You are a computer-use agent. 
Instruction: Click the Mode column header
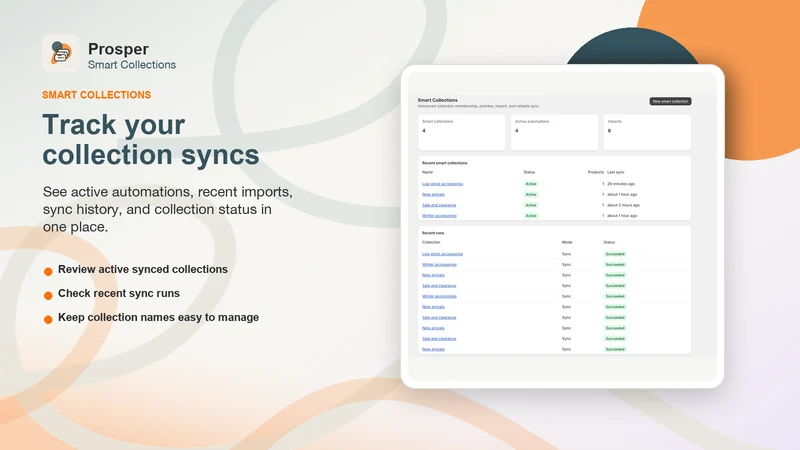coord(567,242)
